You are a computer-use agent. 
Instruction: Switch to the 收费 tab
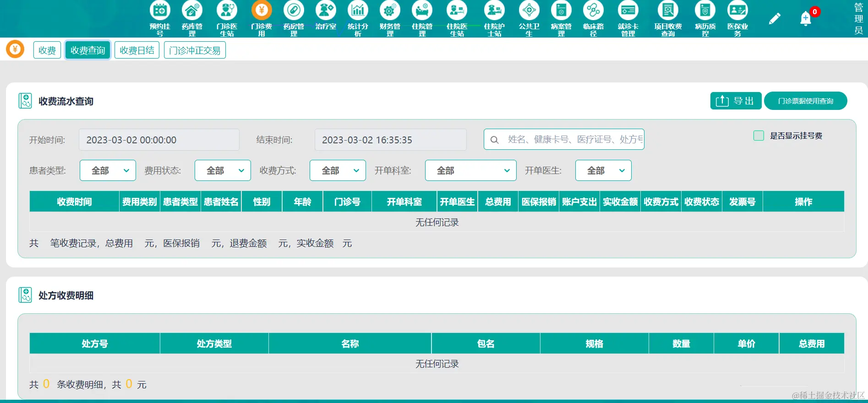point(47,50)
